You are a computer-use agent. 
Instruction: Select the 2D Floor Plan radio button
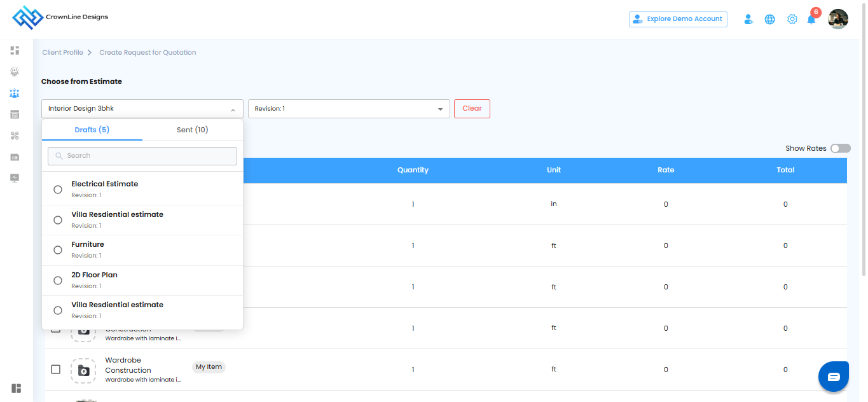[58, 281]
